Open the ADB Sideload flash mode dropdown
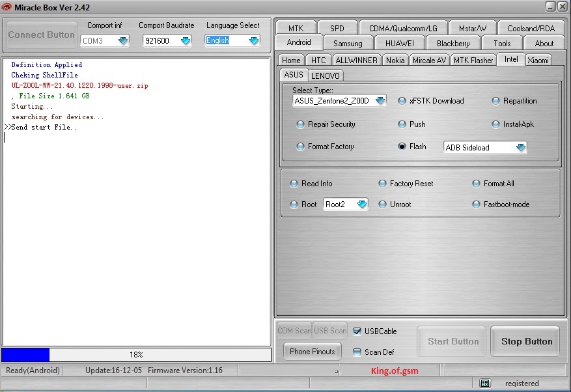 521,147
